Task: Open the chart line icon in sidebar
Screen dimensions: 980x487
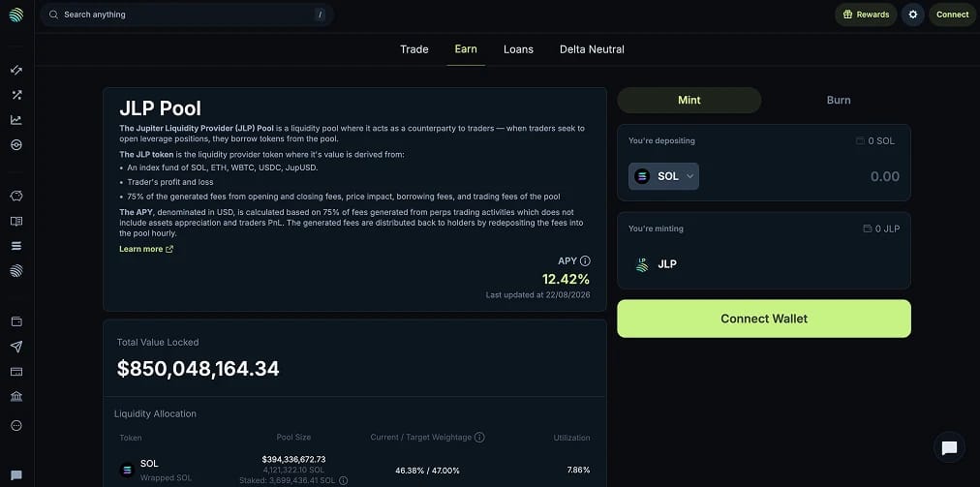Action: point(16,120)
